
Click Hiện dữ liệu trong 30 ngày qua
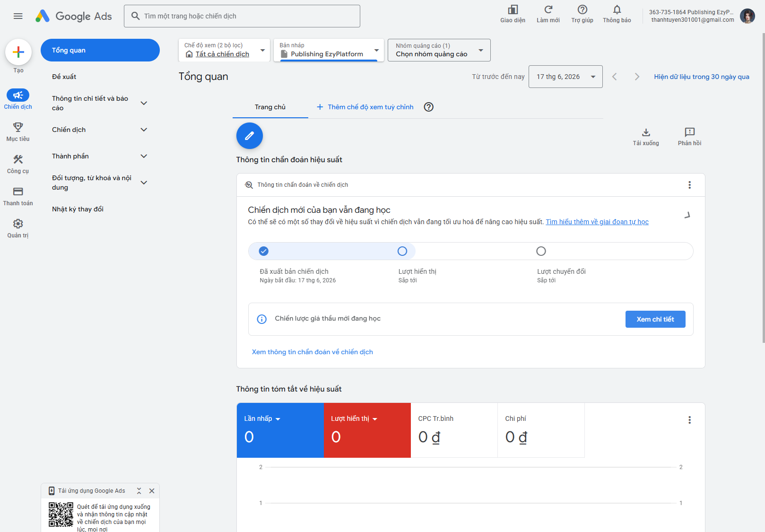coord(702,77)
